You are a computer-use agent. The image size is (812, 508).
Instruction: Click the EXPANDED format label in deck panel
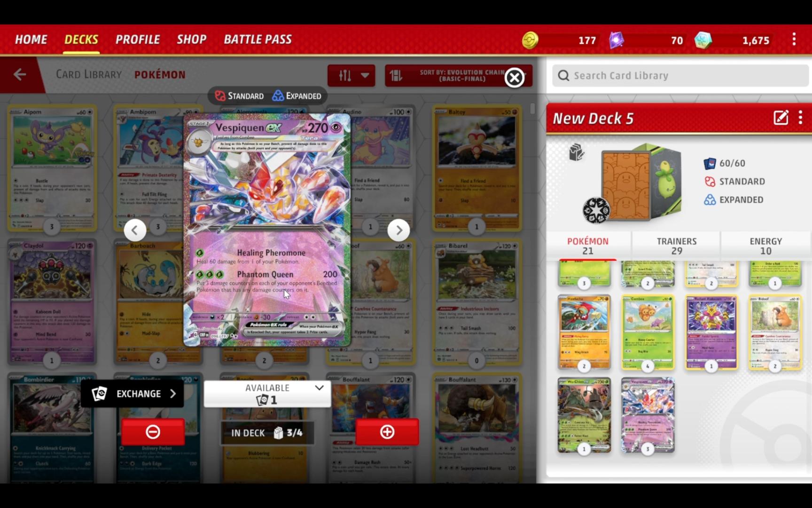[734, 200]
